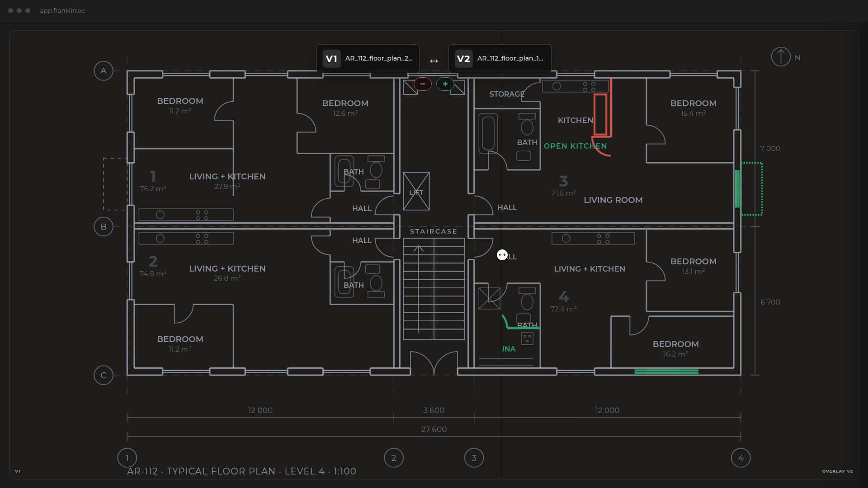Click the LIFT shaft symbol
868x488 pixels.
(x=416, y=191)
